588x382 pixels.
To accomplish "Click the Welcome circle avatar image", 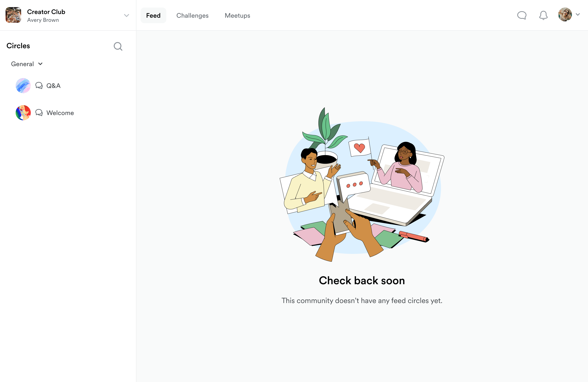I will pyautogui.click(x=23, y=113).
